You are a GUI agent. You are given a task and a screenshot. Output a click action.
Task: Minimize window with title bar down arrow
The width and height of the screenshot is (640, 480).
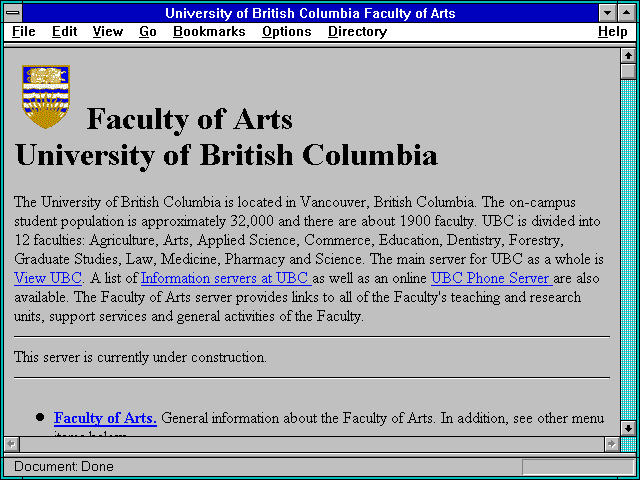[x=608, y=13]
